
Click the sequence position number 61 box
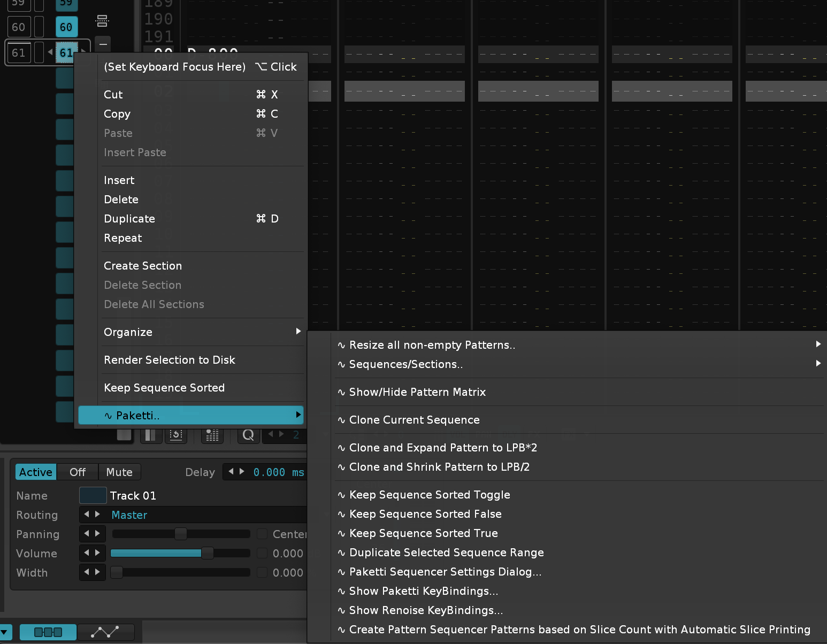pos(19,52)
